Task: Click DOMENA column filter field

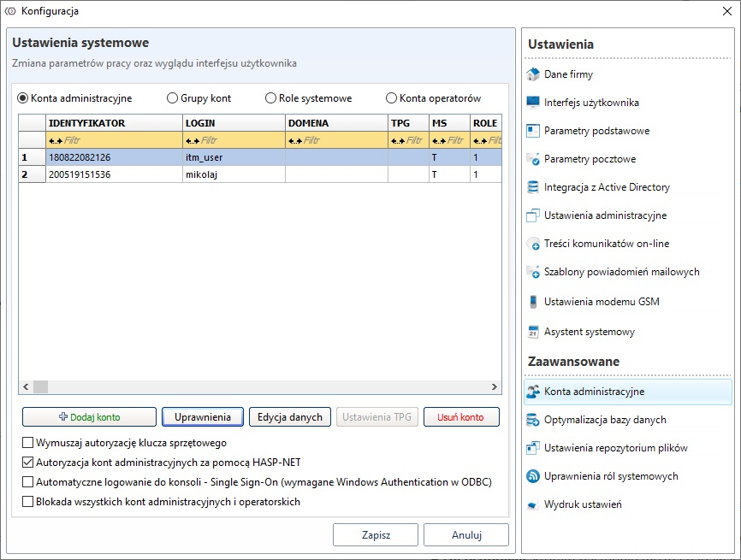Action: pos(336,140)
